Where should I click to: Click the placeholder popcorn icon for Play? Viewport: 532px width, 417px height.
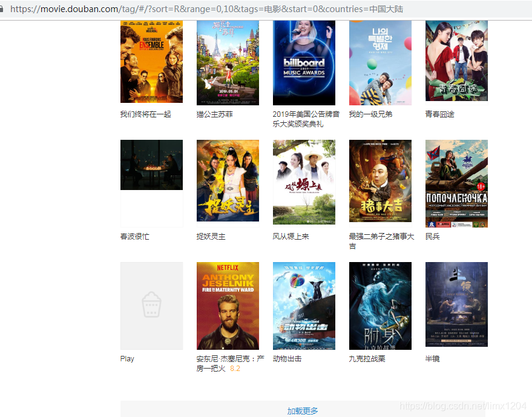[152, 304]
